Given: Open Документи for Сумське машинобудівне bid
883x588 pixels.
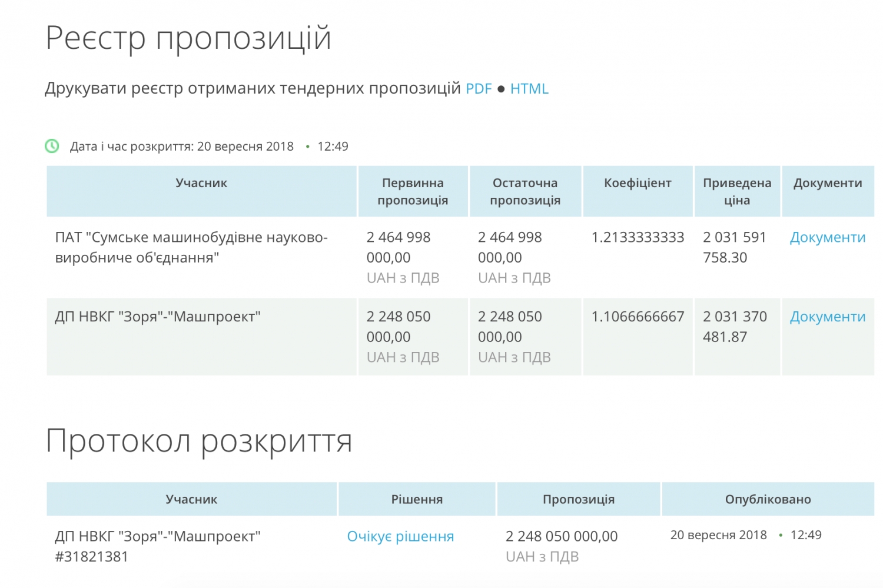Looking at the screenshot, I should coord(827,237).
